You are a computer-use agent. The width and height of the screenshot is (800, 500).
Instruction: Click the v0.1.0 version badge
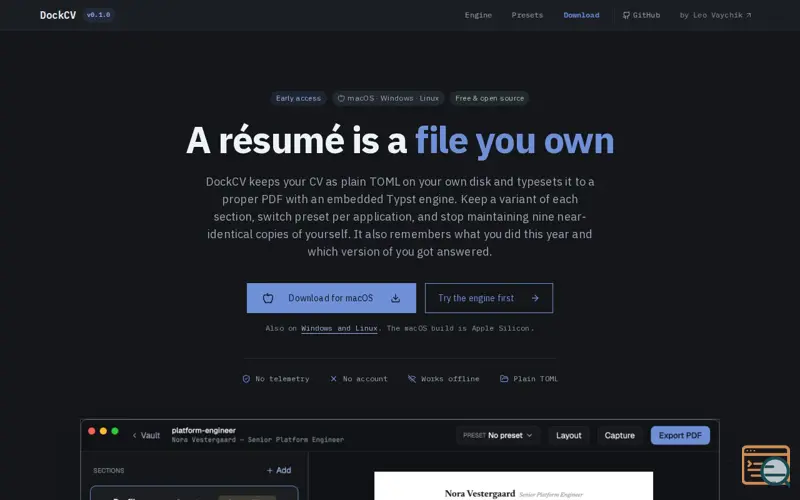click(98, 15)
